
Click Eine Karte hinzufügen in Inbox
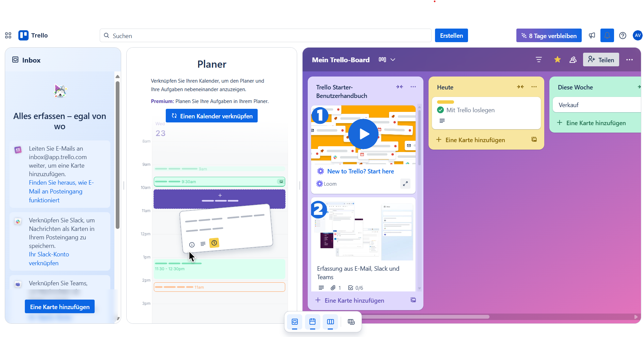tap(60, 306)
